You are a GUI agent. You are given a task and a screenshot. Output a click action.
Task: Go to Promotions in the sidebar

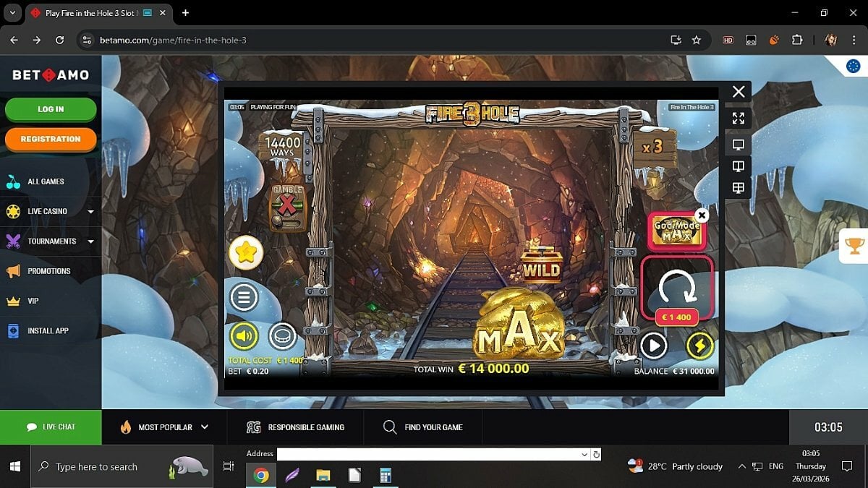point(48,271)
